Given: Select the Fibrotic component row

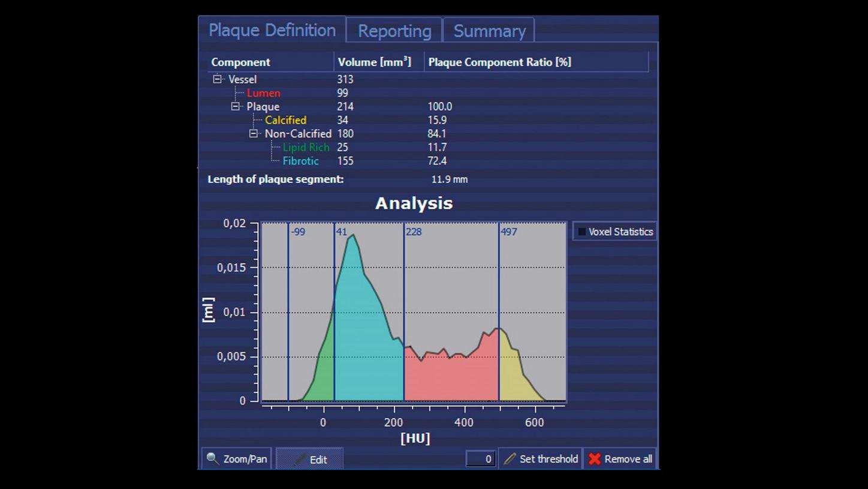Looking at the screenshot, I should point(300,161).
